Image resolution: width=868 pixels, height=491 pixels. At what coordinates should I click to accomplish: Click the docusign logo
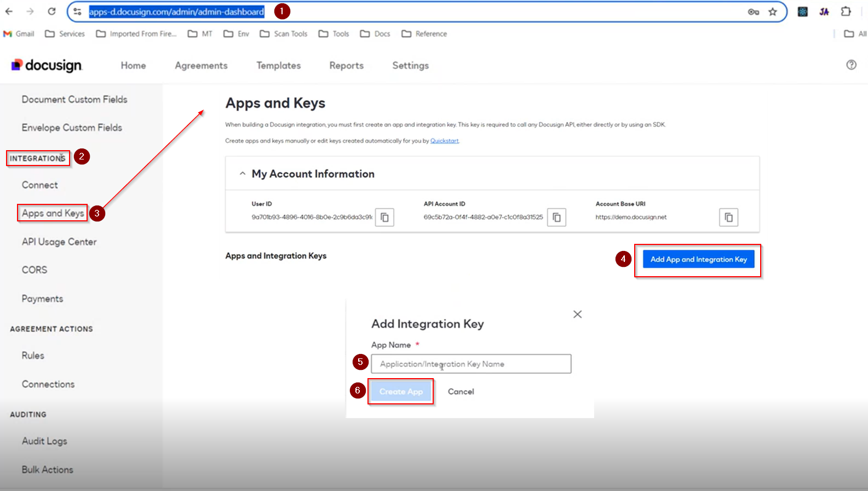click(x=47, y=65)
